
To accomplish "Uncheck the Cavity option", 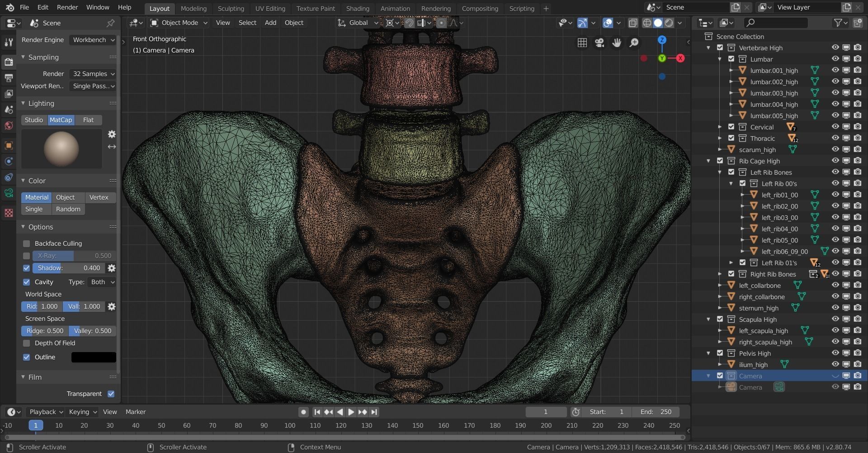I will pyautogui.click(x=27, y=282).
